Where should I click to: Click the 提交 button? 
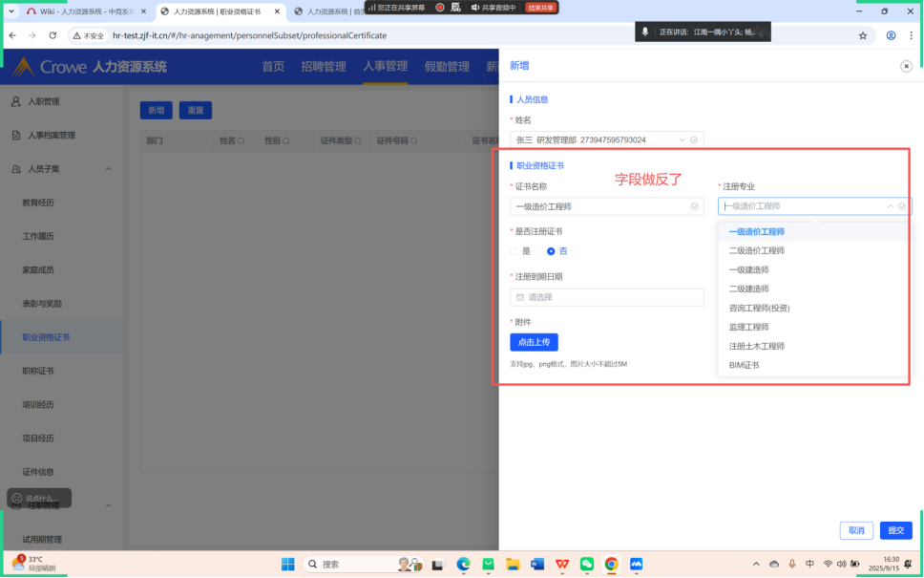[895, 530]
